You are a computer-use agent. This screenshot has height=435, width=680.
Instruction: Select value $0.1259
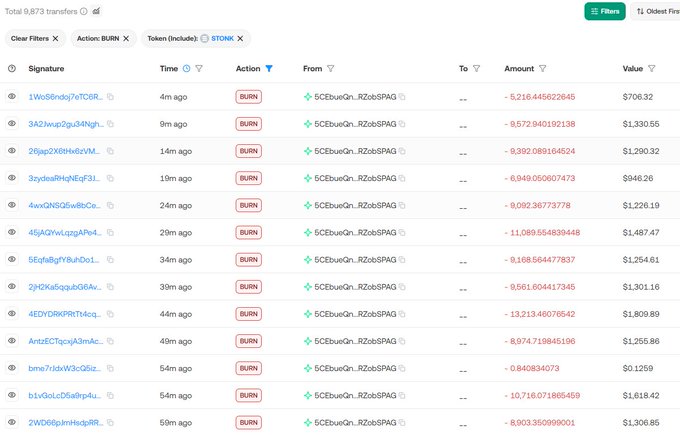(638, 368)
